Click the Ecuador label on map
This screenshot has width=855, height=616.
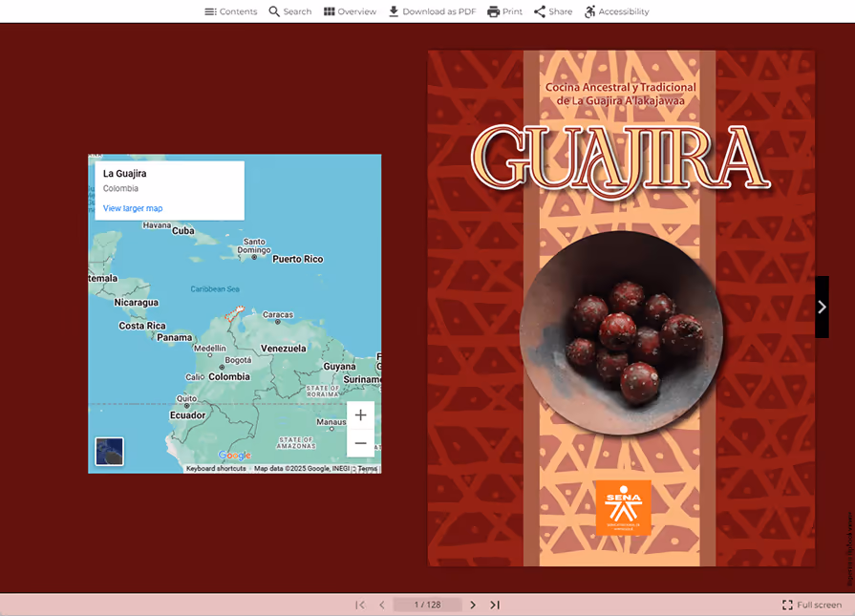click(x=187, y=415)
